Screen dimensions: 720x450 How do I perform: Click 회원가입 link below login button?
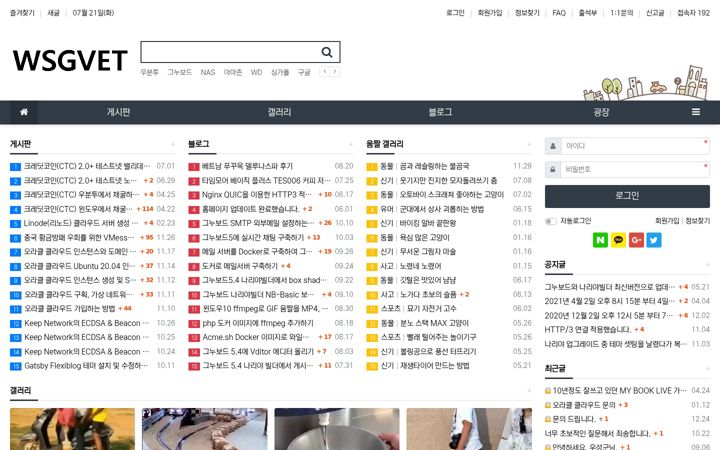point(667,221)
